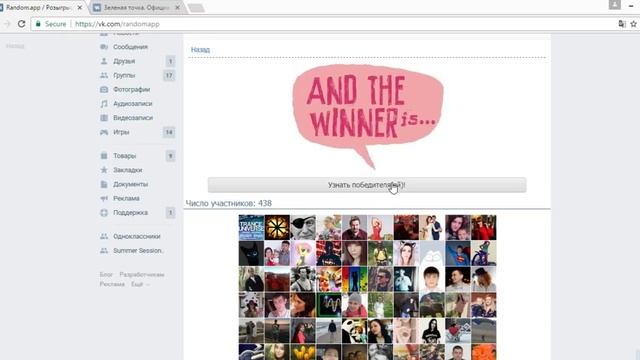Open the green waveform participant avatar
This screenshot has height=360, width=640.
329,305
